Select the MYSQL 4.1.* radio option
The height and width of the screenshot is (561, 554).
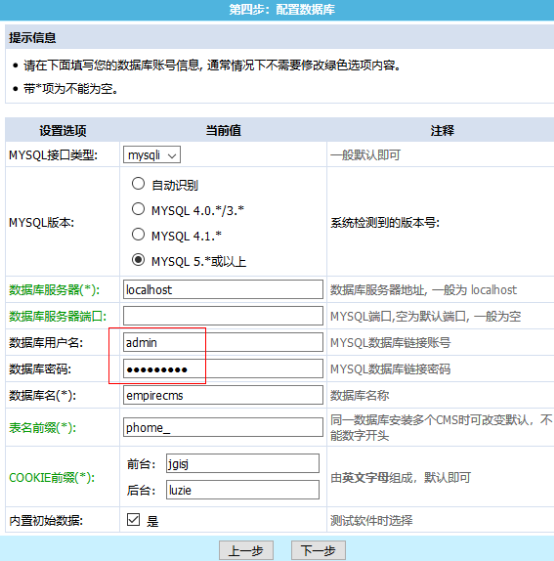(x=138, y=235)
